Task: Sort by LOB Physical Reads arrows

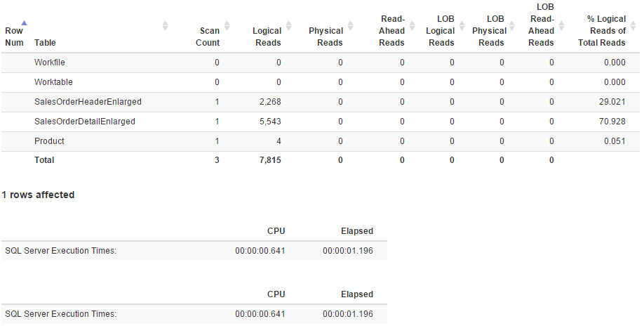Action: [x=511, y=25]
